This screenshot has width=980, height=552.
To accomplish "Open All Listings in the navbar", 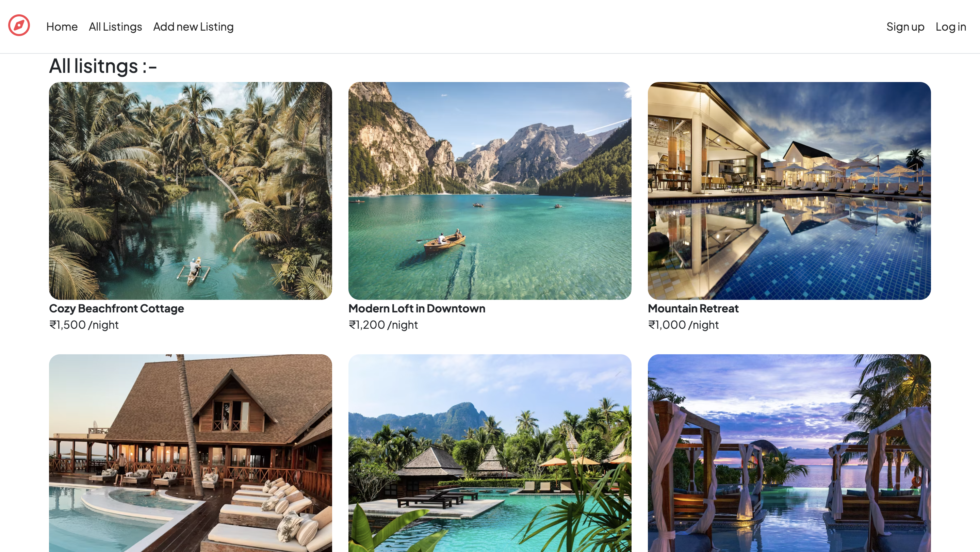I will (115, 27).
